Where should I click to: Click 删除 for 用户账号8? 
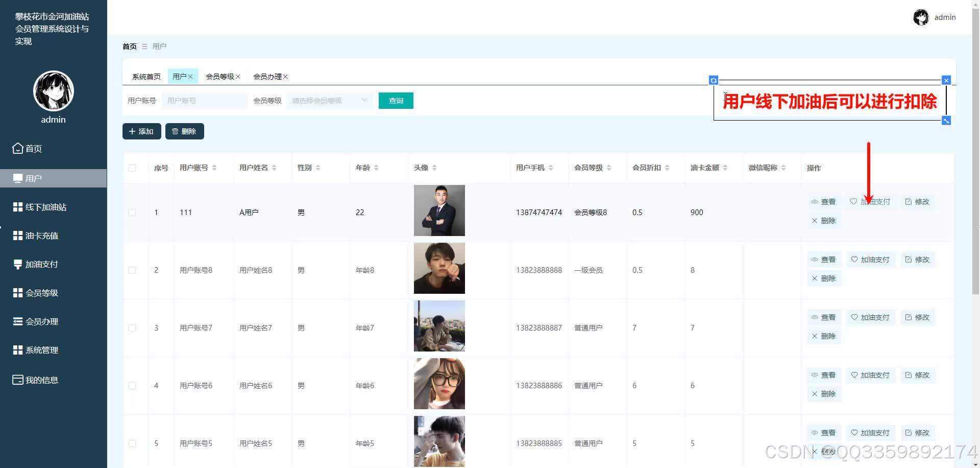pos(823,278)
